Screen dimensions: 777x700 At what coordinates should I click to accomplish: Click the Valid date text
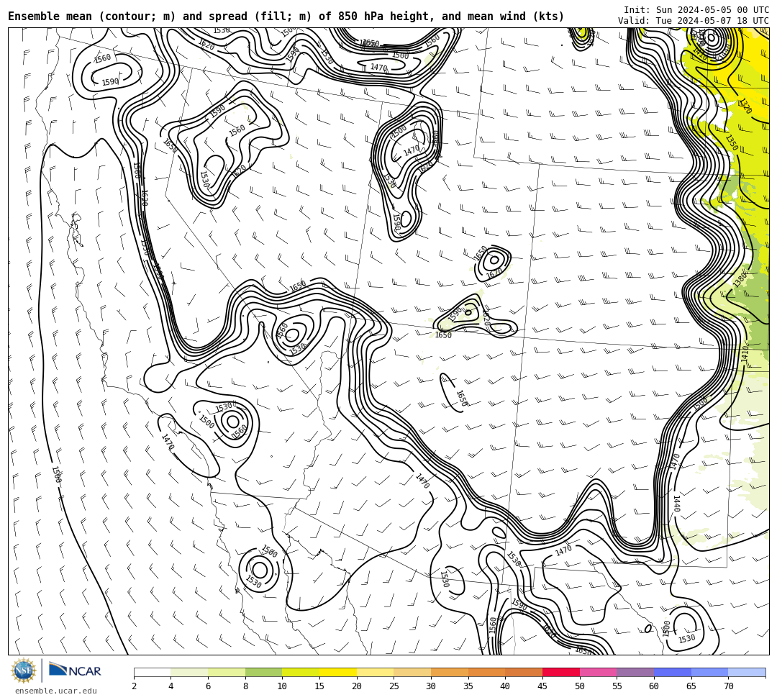694,21
